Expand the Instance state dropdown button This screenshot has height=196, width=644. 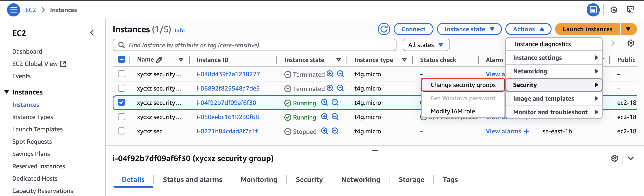tap(469, 29)
